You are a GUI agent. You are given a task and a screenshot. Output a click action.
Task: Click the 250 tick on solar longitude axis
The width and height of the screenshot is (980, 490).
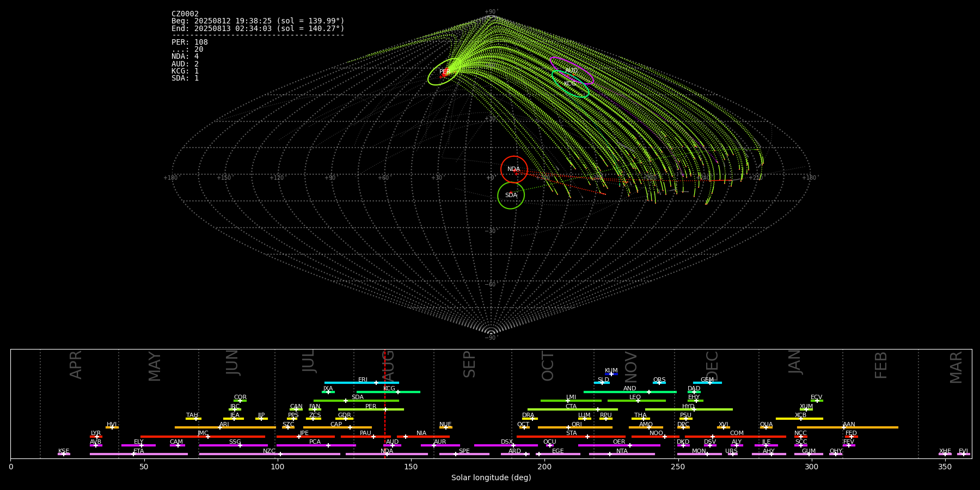tap(678, 467)
